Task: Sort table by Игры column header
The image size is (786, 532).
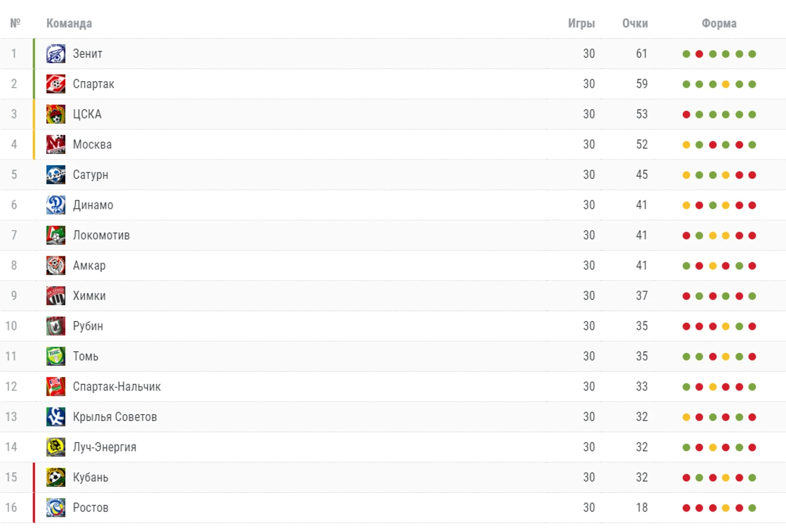Action: (x=581, y=24)
